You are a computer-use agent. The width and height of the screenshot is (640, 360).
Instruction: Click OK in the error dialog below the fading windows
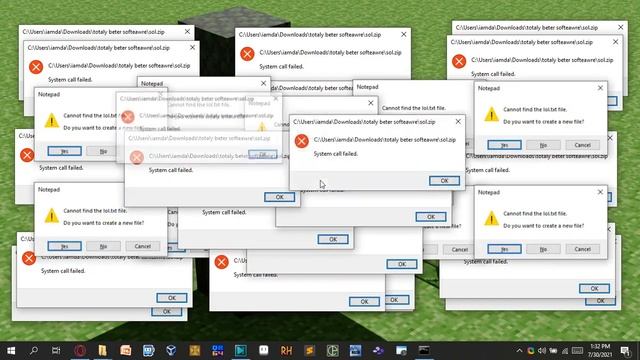click(279, 197)
